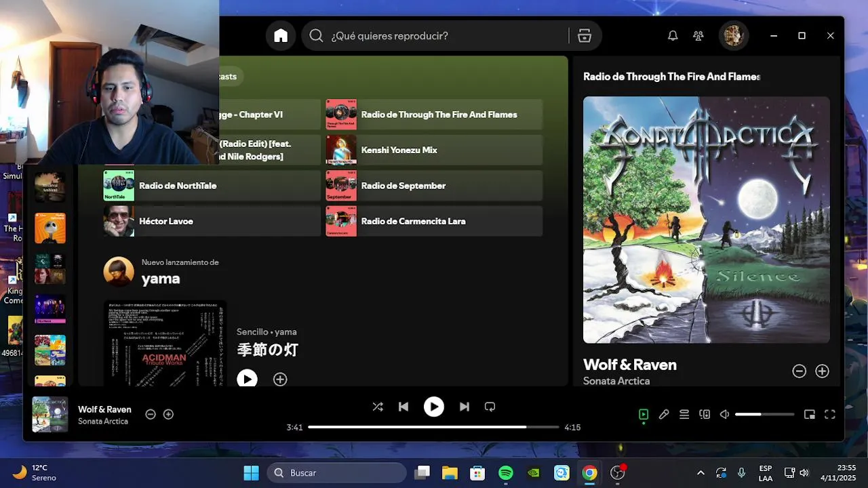Open Radio de Through The Fire And Flames card

(x=434, y=115)
